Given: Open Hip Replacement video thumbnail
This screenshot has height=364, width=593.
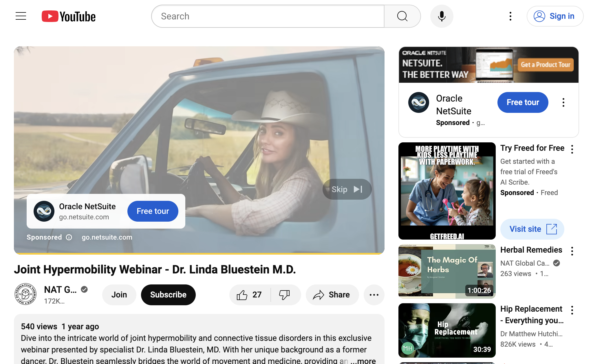Looking at the screenshot, I should click(447, 330).
